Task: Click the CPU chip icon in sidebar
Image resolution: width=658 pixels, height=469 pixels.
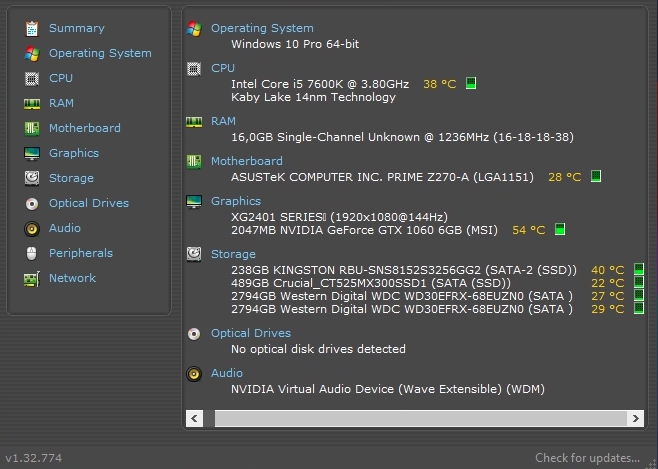Action: coord(32,78)
